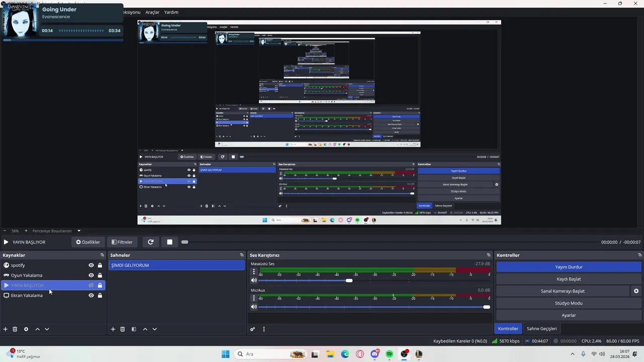This screenshot has width=644, height=362.
Task: Open the Yardım menu
Action: coord(171,12)
